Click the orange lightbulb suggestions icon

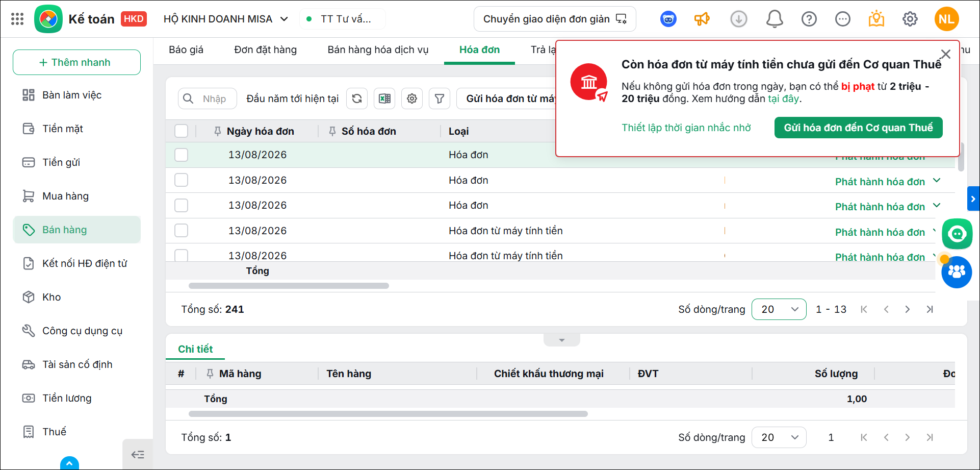(876, 19)
